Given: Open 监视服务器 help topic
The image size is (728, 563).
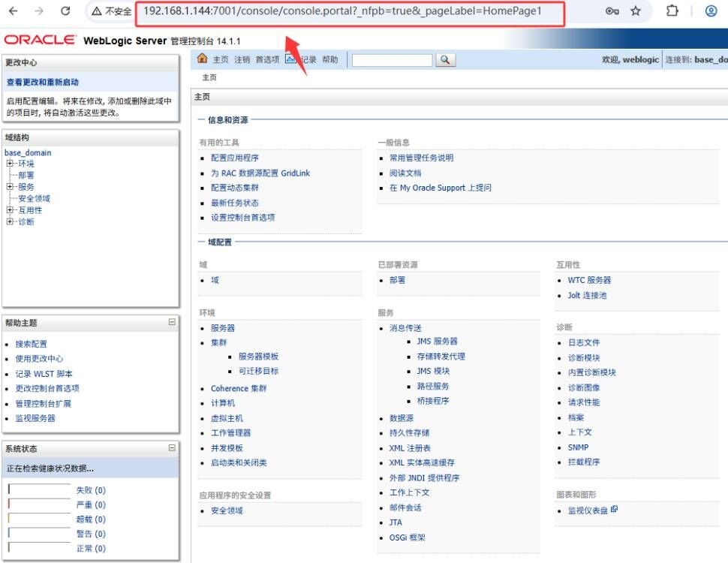Looking at the screenshot, I should tap(35, 418).
